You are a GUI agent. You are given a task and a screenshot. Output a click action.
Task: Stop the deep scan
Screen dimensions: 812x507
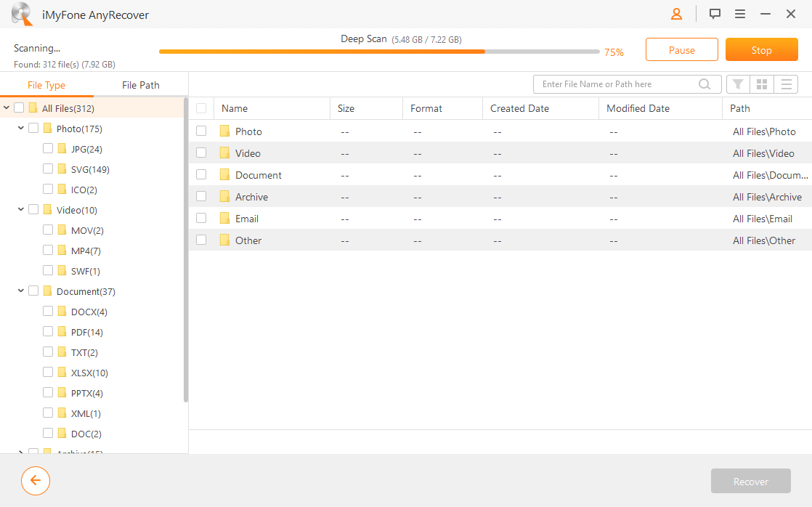pos(761,49)
